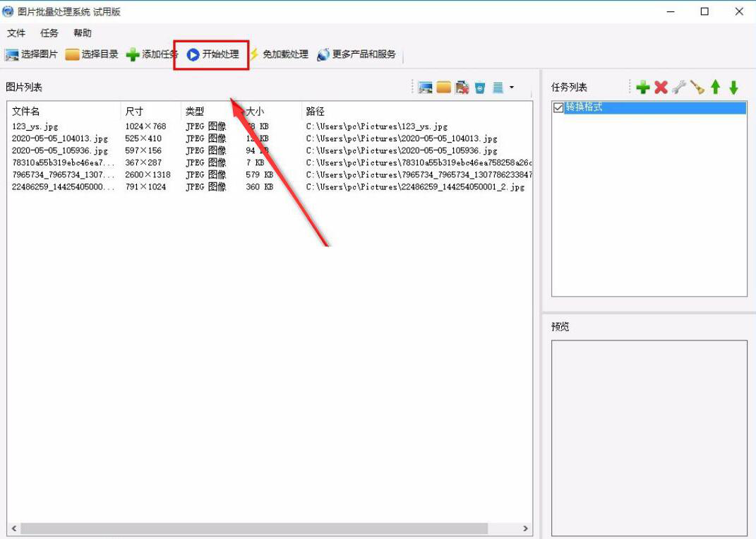
Task: Click the path ending in 2020-05-05_105936.jpg
Action: pyautogui.click(x=402, y=150)
